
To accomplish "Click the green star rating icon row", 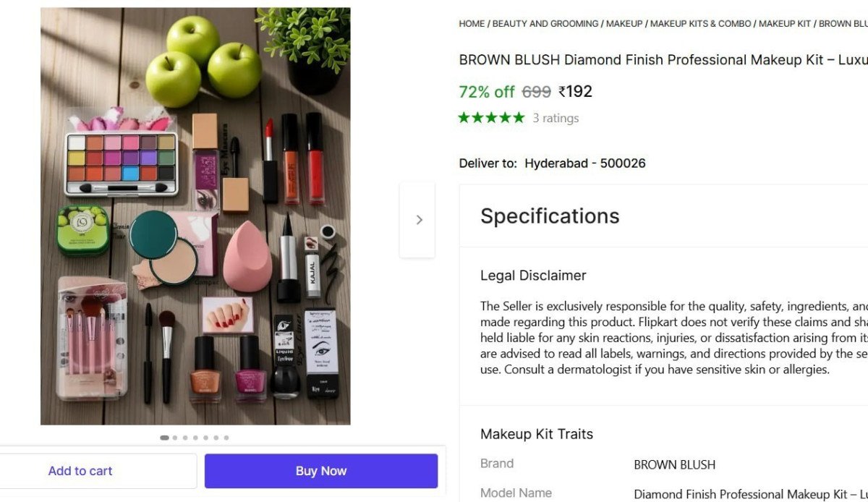I will (491, 117).
